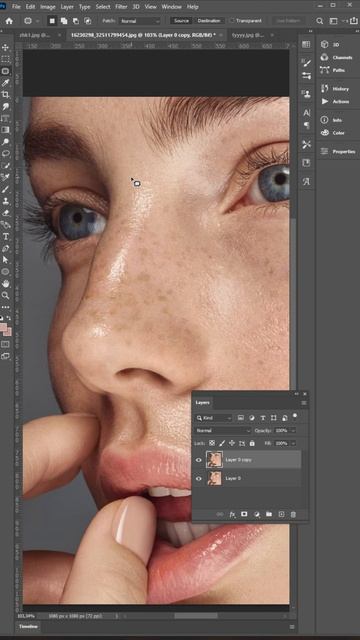The width and height of the screenshot is (360, 640).
Task: Click the Destination button
Action: 209,21
